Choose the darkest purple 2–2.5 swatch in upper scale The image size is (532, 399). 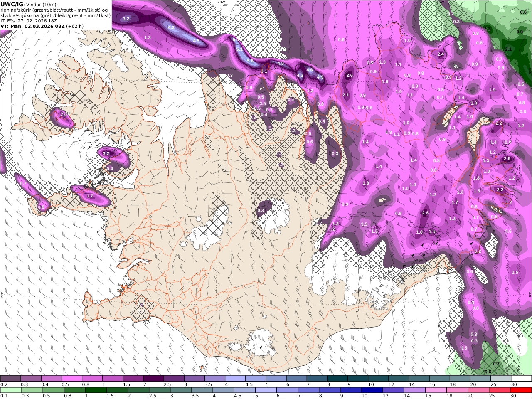point(153,379)
